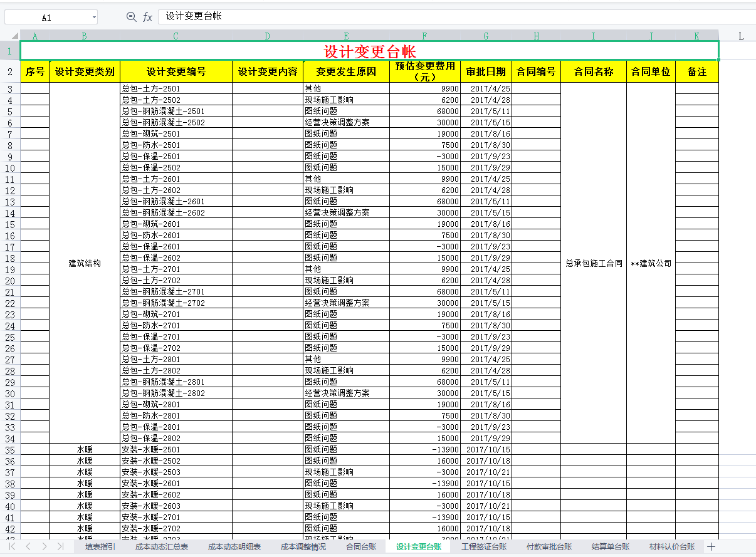Screen dimensions: 756x557
Task: Select cost value -13900 in row 35
Action: tap(425, 450)
